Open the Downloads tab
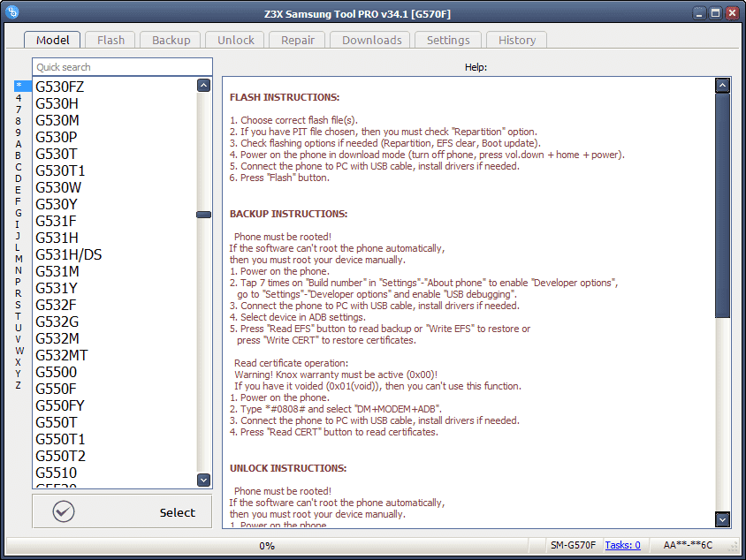The height and width of the screenshot is (560, 746). (x=371, y=40)
